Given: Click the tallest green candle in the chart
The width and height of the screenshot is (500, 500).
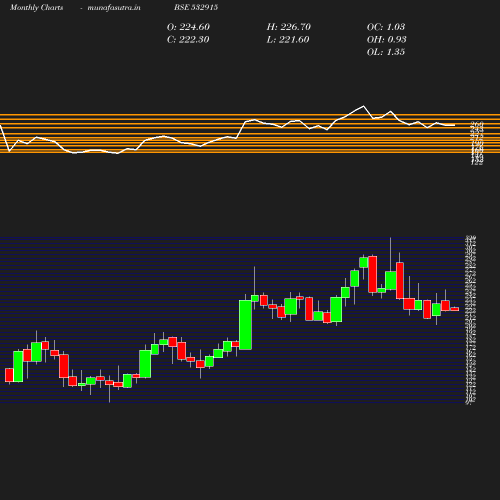Looking at the screenshot, I should point(246,325).
